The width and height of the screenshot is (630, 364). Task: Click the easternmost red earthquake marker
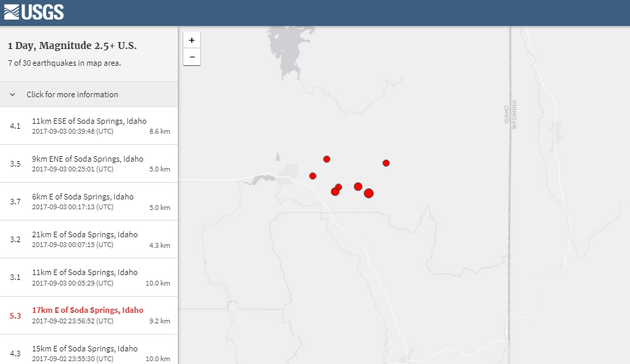click(x=386, y=163)
